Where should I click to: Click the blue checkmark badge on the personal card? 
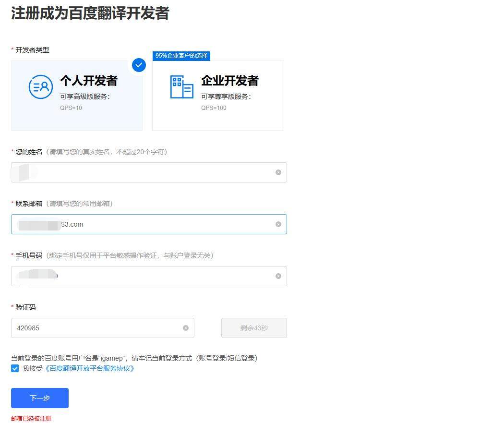(x=139, y=65)
